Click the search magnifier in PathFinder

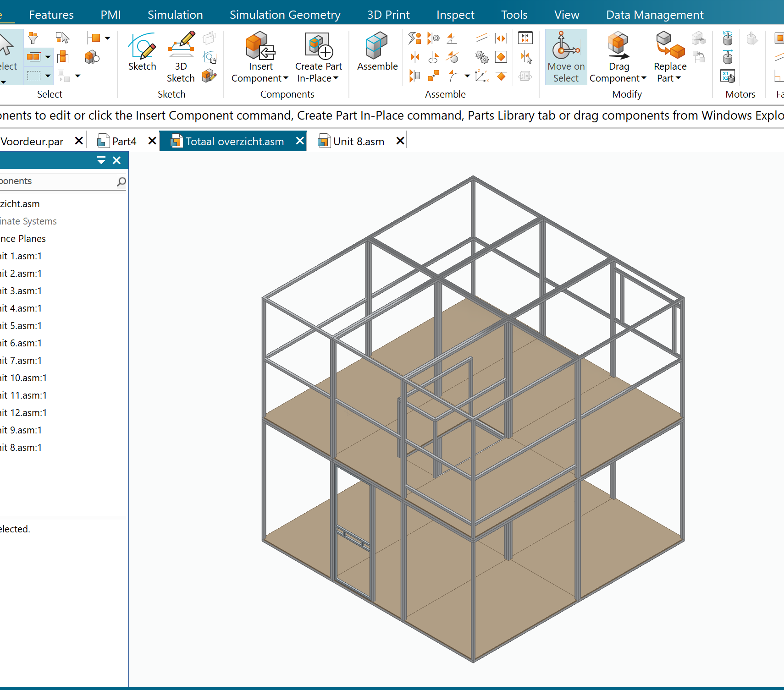click(x=121, y=182)
